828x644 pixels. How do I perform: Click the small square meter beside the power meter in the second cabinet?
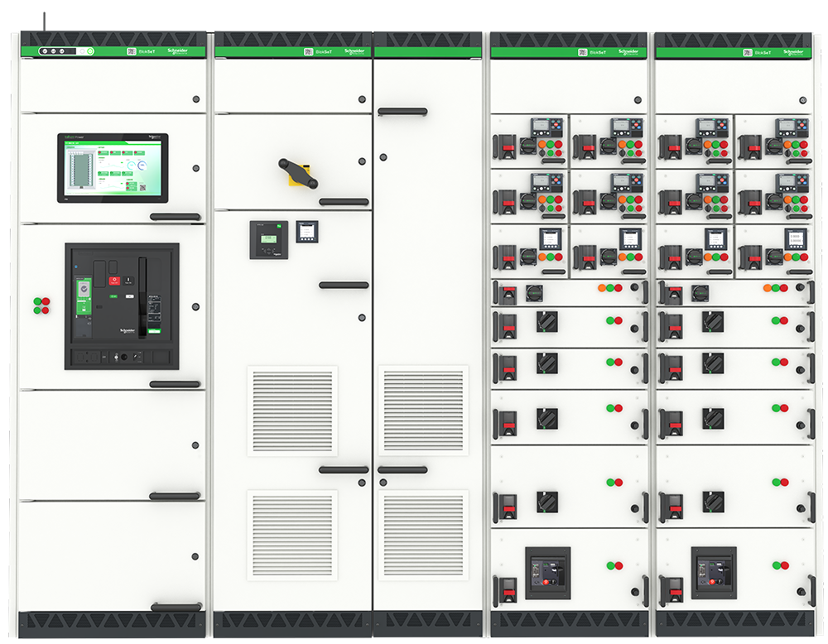pos(307,231)
